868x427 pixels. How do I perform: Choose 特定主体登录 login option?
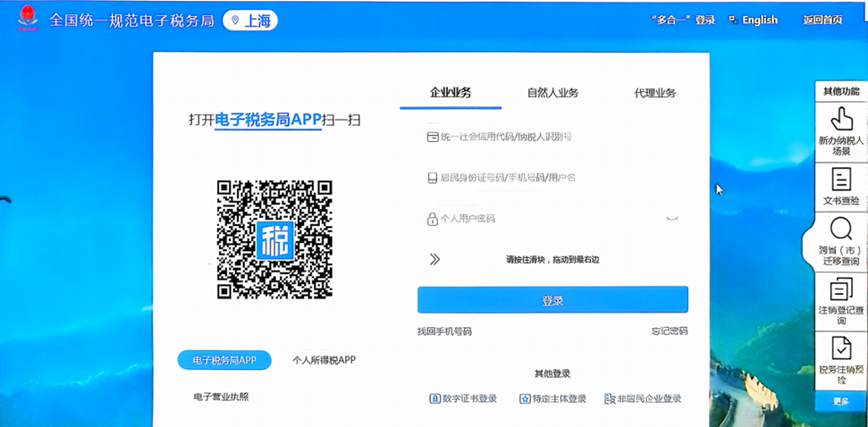tap(552, 398)
